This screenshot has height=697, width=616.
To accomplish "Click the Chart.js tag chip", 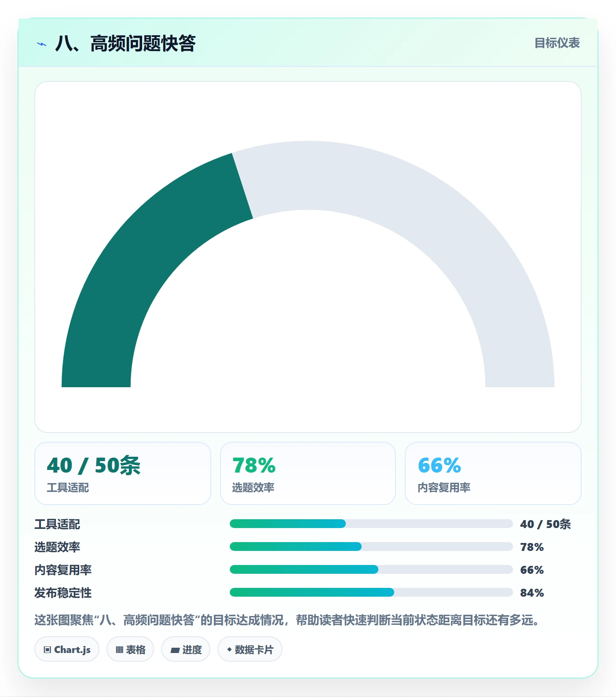I will coord(67,649).
